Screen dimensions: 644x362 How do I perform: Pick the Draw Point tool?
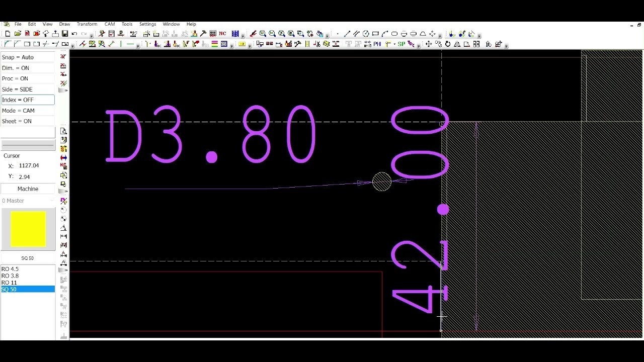(338, 34)
